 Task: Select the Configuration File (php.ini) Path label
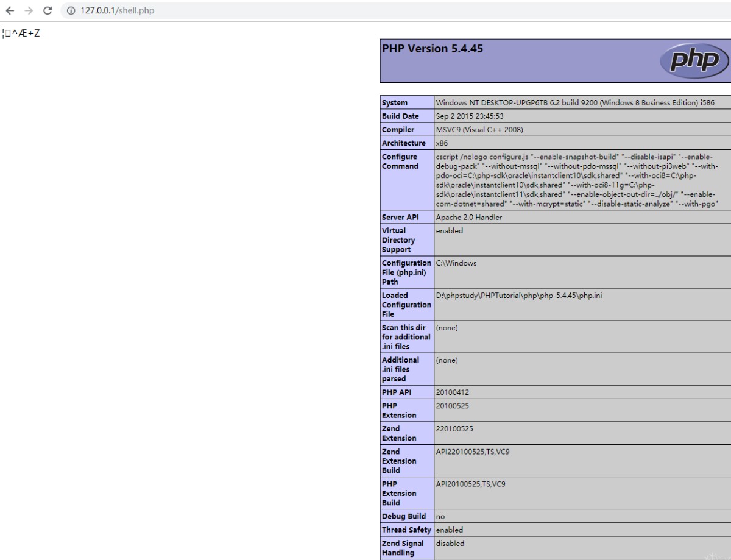pyautogui.click(x=406, y=272)
